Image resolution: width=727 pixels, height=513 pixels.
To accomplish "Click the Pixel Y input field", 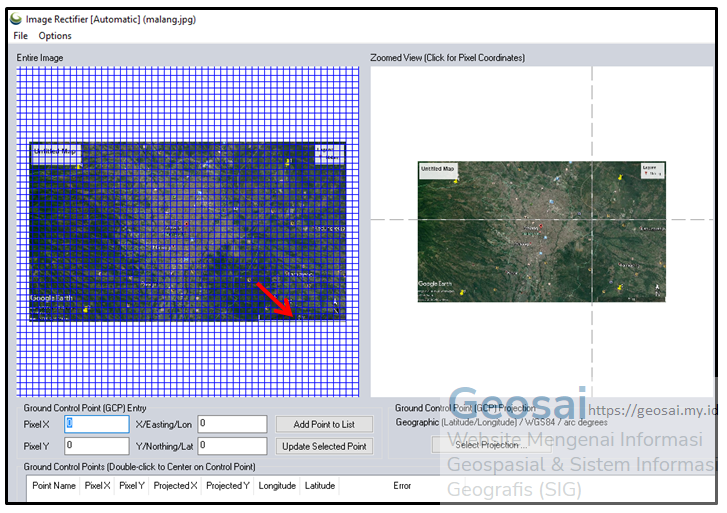I will click(x=96, y=446).
